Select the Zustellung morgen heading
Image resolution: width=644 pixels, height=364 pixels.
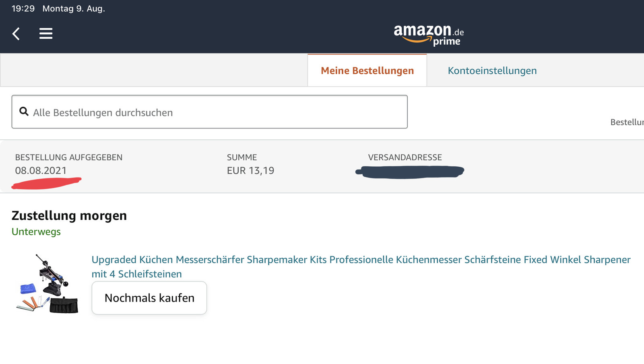click(69, 215)
